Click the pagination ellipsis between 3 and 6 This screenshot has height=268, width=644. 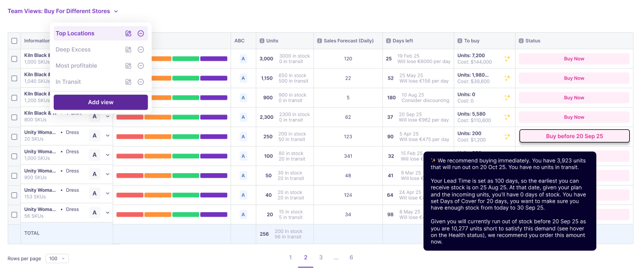[x=336, y=258]
